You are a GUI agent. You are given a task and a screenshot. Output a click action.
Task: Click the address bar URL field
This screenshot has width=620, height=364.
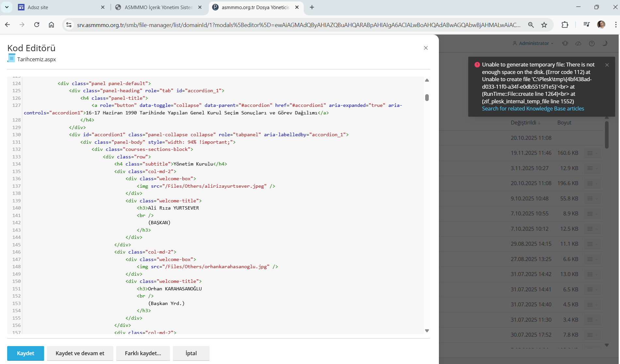pos(299,25)
